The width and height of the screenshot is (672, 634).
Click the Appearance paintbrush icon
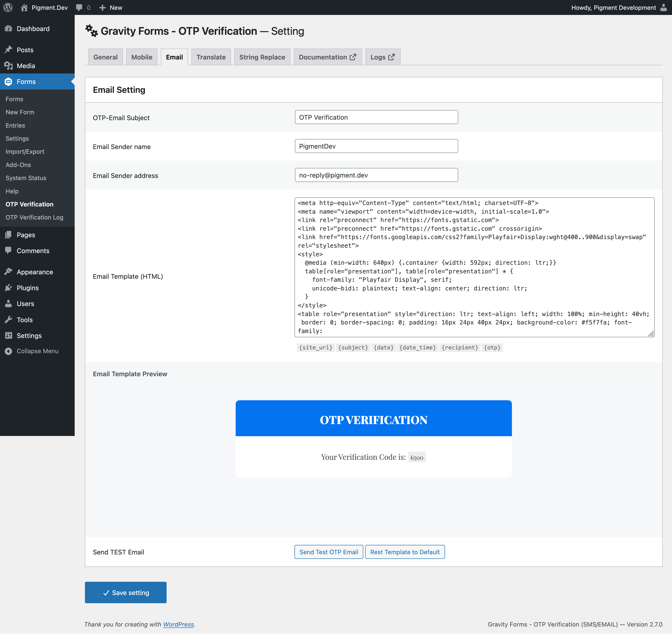[8, 272]
